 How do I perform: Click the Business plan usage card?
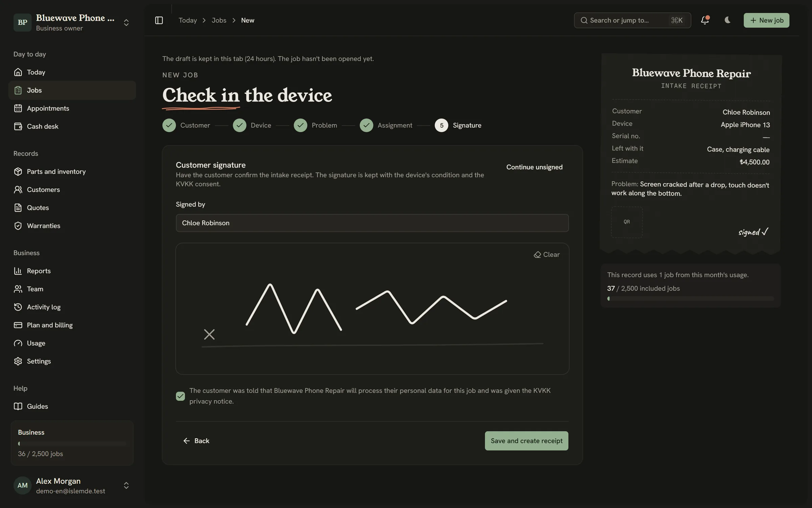[72, 443]
